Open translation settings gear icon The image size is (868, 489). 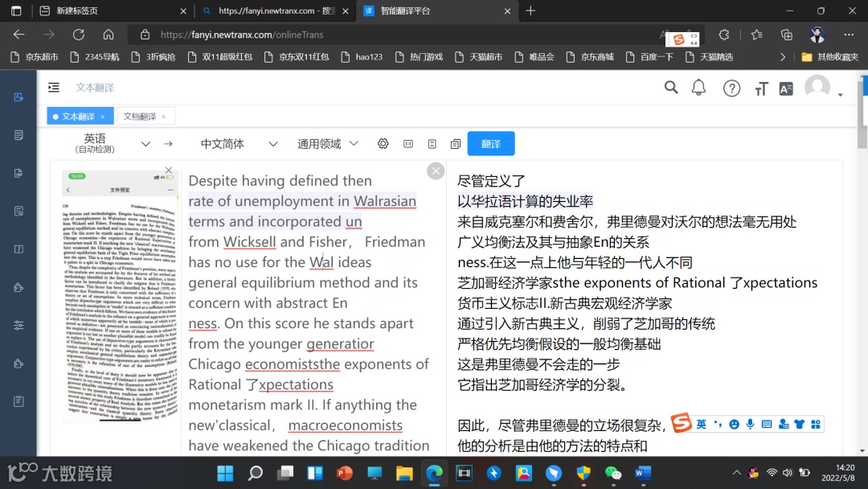pyautogui.click(x=383, y=144)
